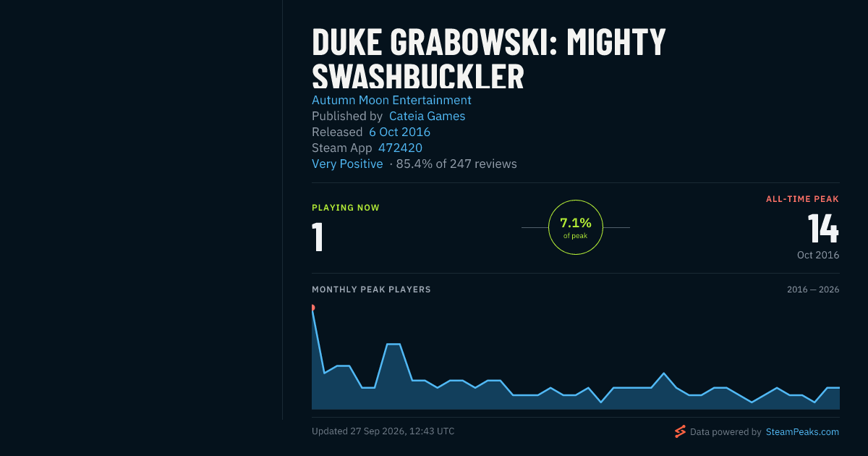
Task: Click the 7.1% of peak circle
Action: [576, 227]
